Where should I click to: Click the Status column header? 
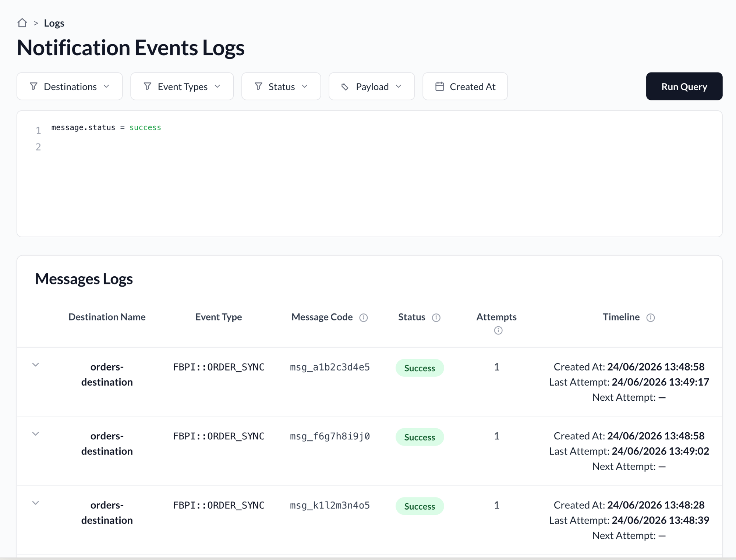412,317
